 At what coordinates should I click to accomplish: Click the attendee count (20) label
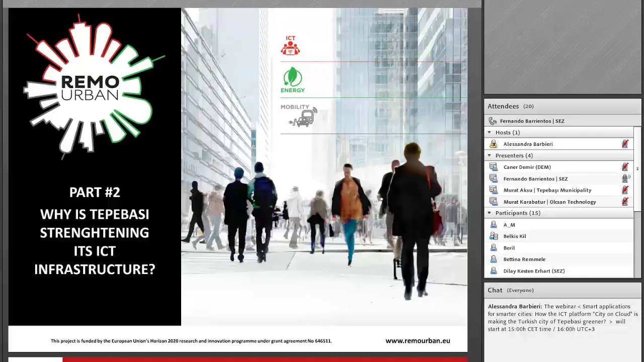click(528, 107)
